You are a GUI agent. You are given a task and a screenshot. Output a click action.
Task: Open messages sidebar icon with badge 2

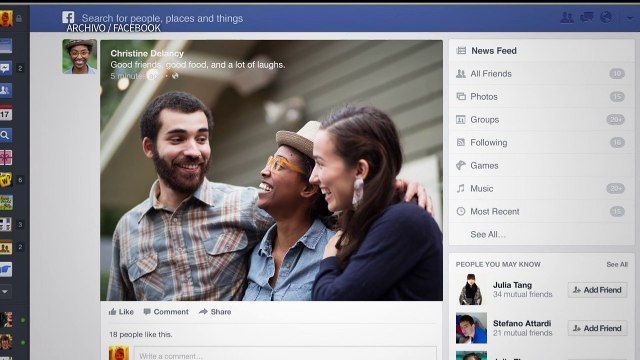pyautogui.click(x=6, y=68)
